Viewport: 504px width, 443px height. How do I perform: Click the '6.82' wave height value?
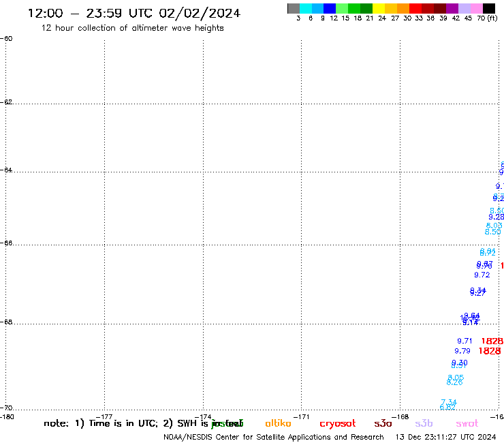(447, 408)
